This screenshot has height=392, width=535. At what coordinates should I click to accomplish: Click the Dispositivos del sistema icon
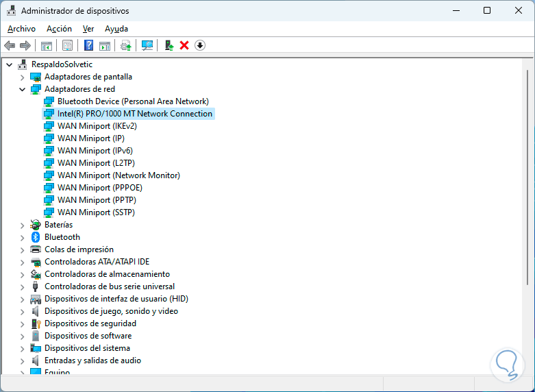[x=36, y=348]
